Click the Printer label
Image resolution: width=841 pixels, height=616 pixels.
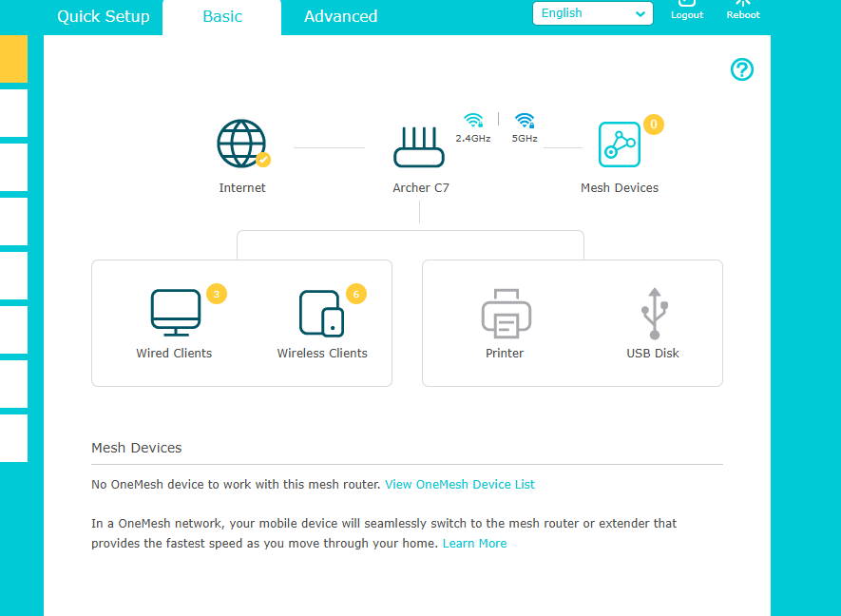(x=505, y=353)
